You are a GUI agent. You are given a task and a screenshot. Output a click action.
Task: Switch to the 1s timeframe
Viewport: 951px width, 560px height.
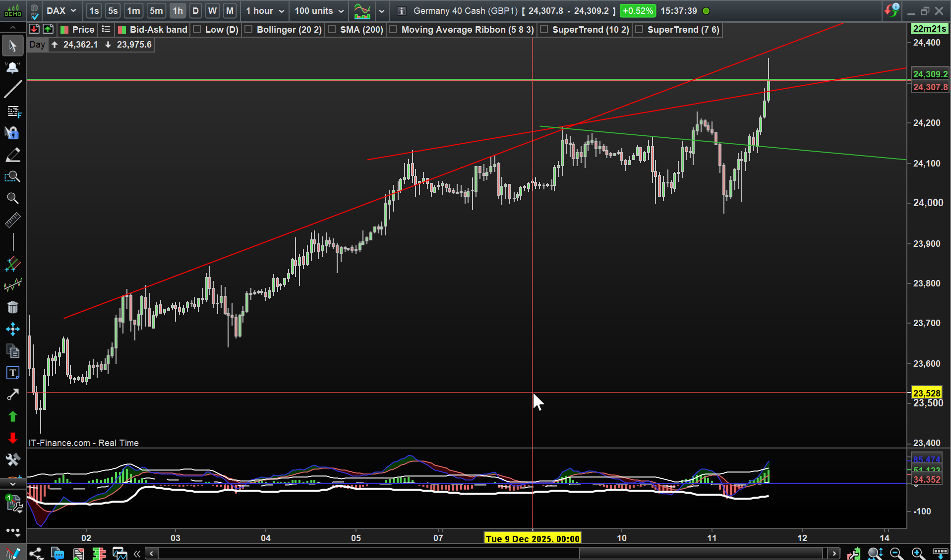pos(94,11)
